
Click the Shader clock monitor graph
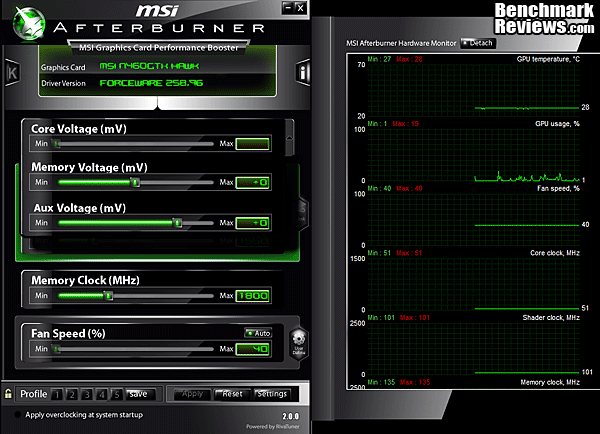pos(473,349)
